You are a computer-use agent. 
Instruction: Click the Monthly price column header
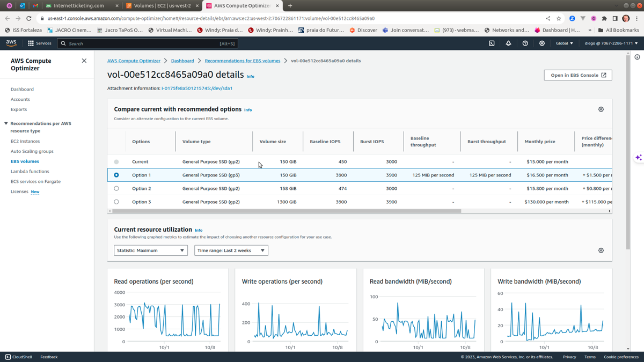540,142
